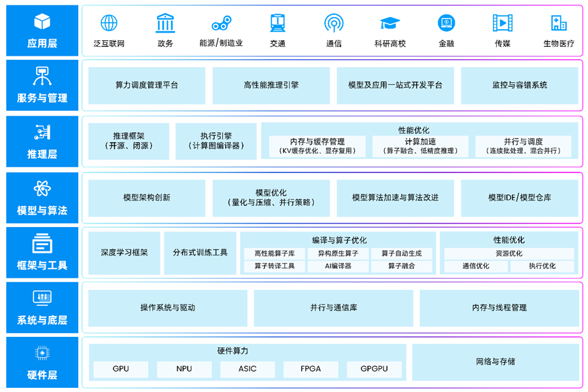Select the 算子融合 cell
The width and height of the screenshot is (588, 392).
click(x=402, y=266)
